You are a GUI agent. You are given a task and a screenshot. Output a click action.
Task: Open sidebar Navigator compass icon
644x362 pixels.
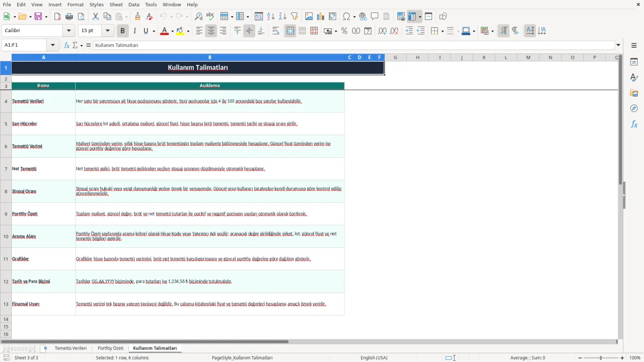[634, 108]
